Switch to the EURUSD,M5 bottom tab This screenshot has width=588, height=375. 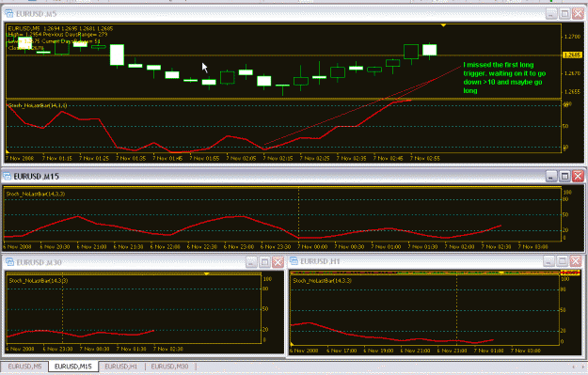[x=24, y=366]
